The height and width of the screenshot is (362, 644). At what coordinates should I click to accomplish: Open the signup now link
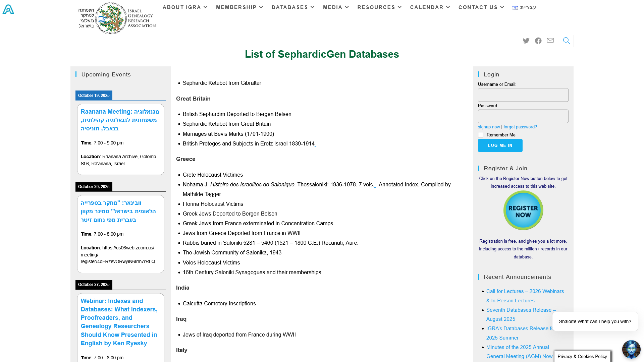[x=489, y=127]
